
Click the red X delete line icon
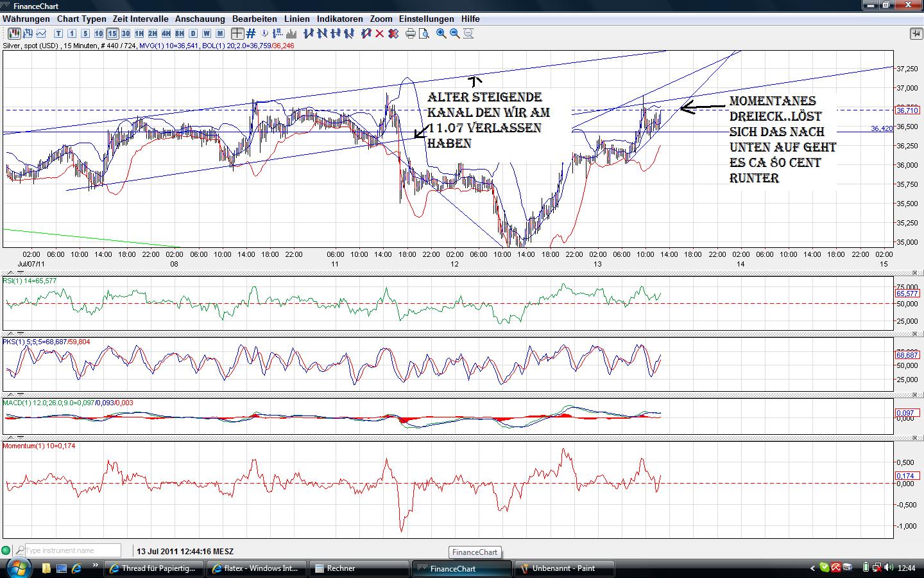(380, 33)
